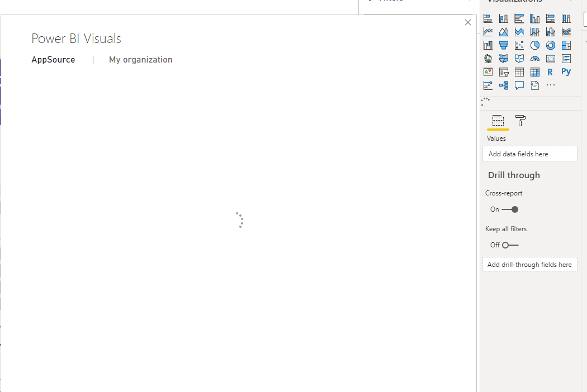Close the Power BI Visuals dialog
This screenshot has width=587, height=392.
pyautogui.click(x=467, y=22)
